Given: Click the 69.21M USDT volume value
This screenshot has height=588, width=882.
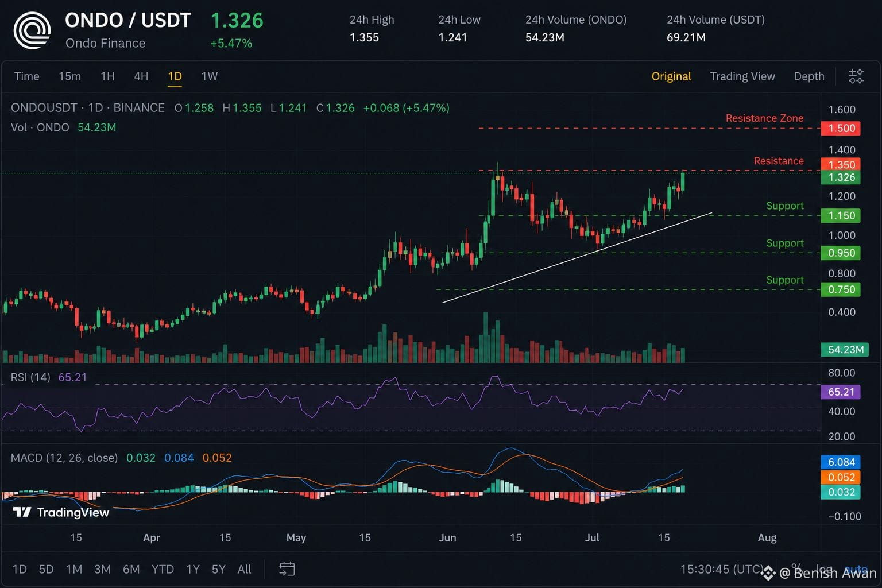Looking at the screenshot, I should (x=686, y=37).
